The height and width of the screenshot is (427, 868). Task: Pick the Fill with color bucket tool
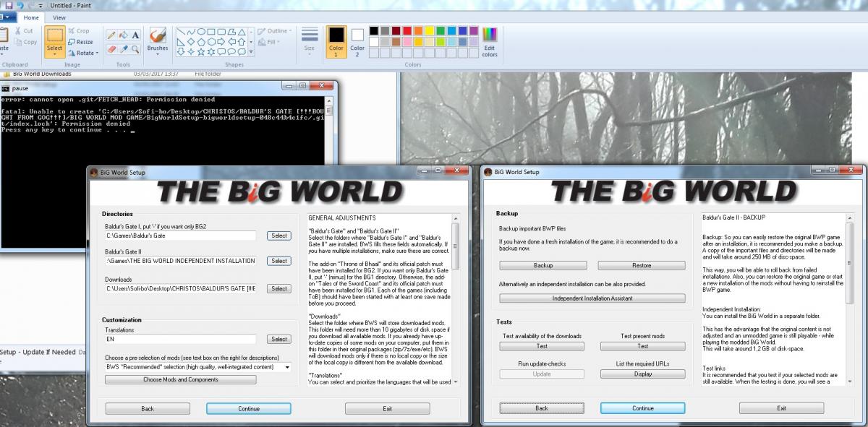coord(124,35)
